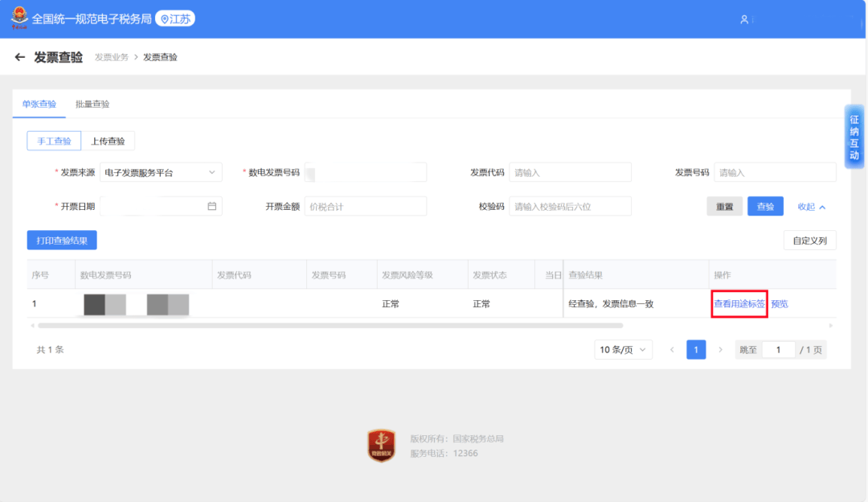
Task: Click the 江苏 location badge
Action: pos(175,19)
